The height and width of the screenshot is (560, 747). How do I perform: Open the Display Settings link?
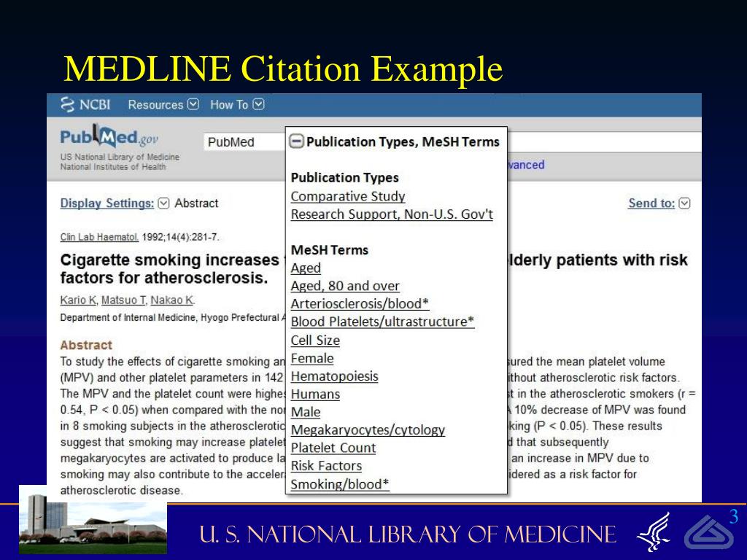click(x=107, y=203)
